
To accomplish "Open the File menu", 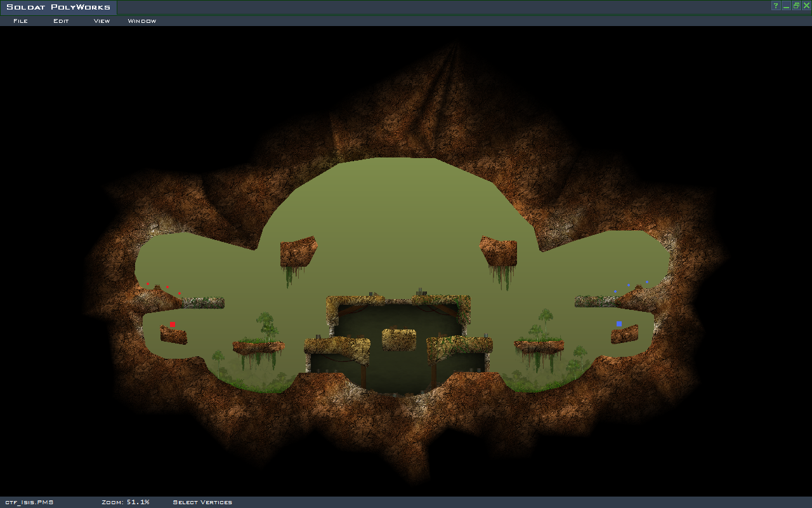I will 20,21.
